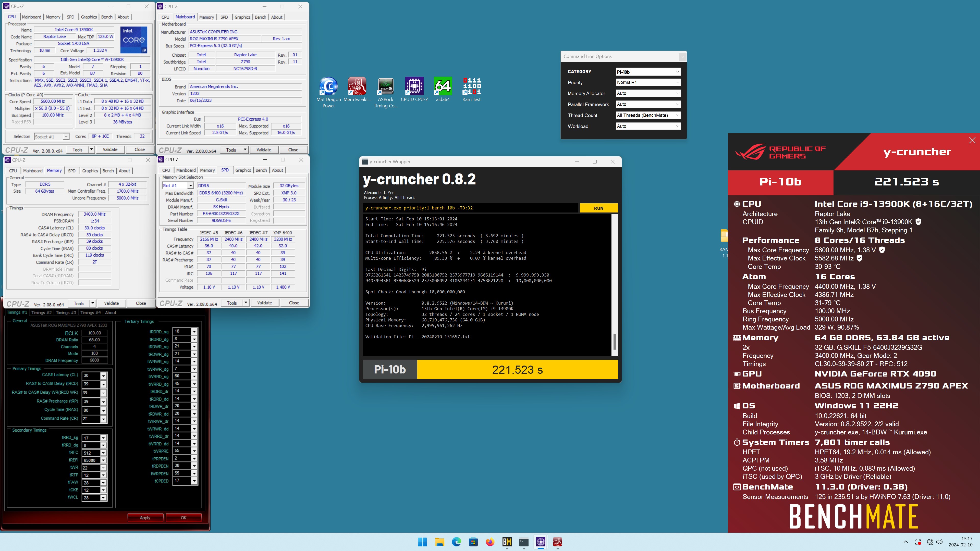Open CPUID CPU-Z desktop shortcut
Image resolution: width=980 pixels, height=551 pixels.
tap(414, 89)
